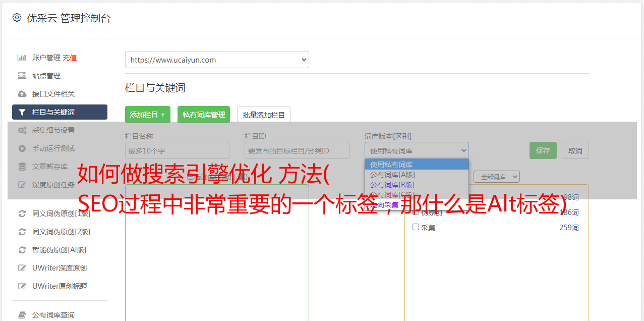Expand the https://www.ucaiyun.com site dropdown
Screen dimensions: 644x321
217,60
